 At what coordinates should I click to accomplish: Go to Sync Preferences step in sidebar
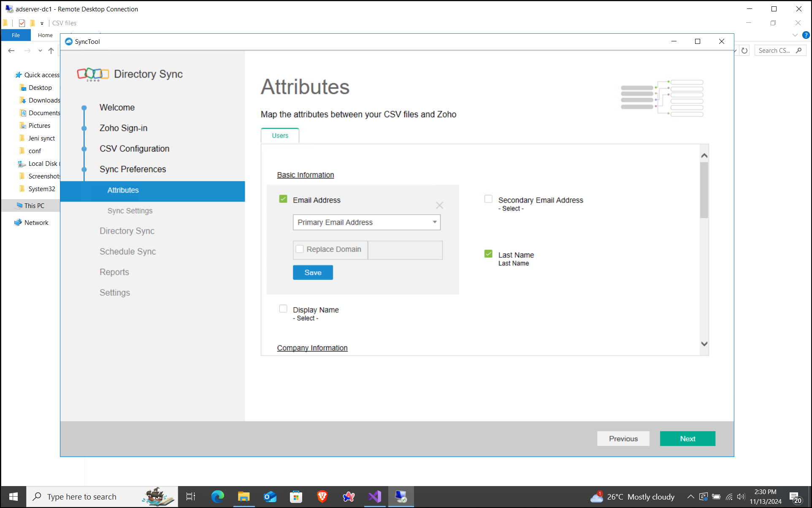click(133, 169)
